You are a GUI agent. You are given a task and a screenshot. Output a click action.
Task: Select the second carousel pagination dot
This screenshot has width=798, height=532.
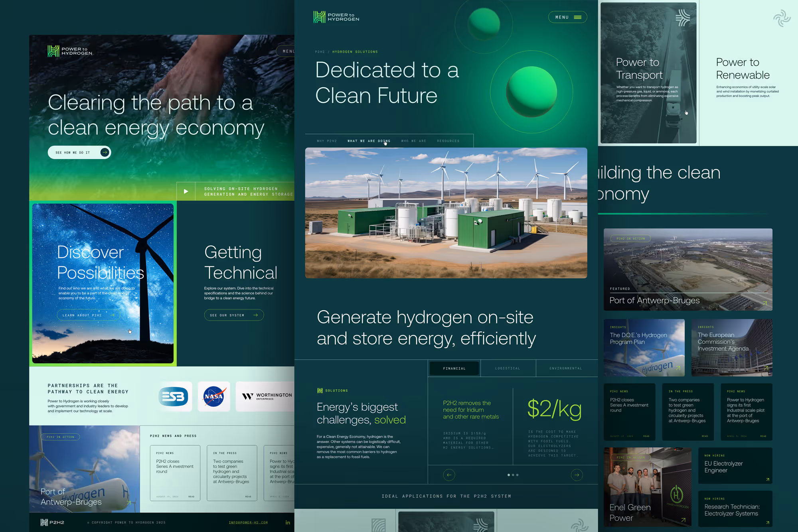[514, 475]
